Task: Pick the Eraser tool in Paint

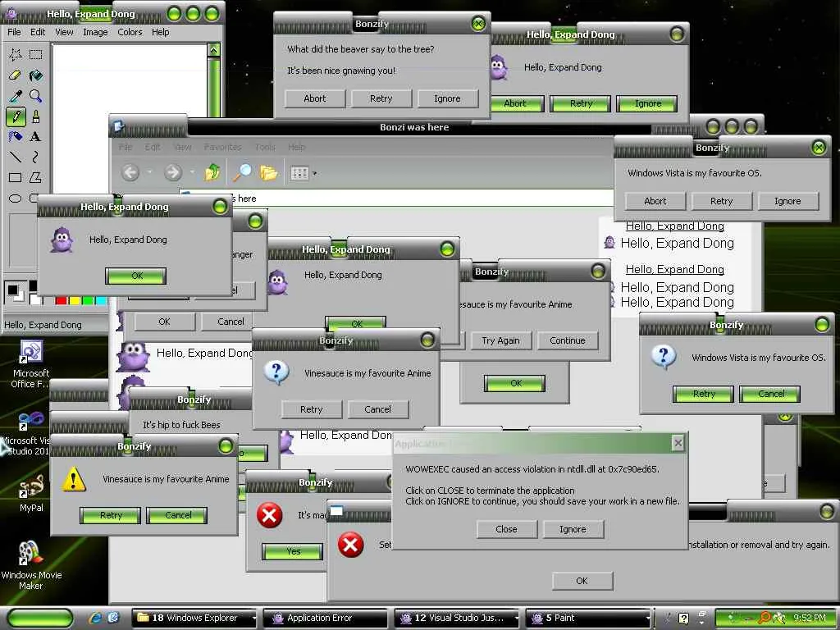Action: [x=16, y=75]
